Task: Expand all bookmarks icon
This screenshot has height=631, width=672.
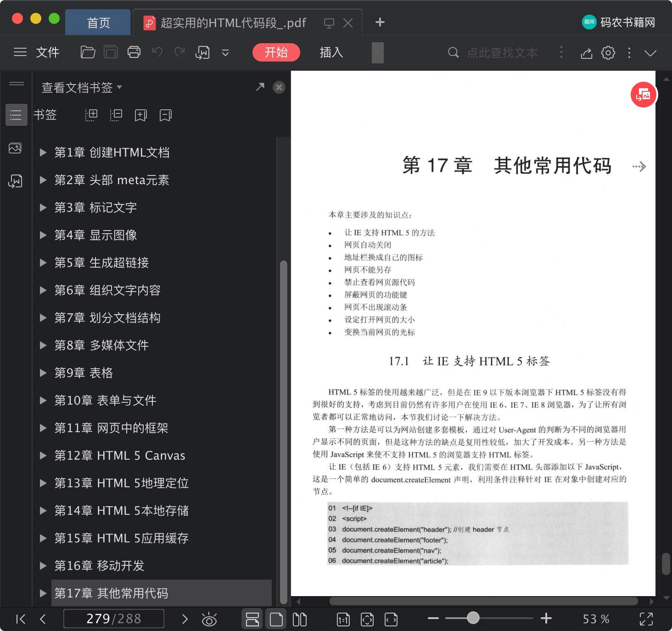Action: point(91,115)
